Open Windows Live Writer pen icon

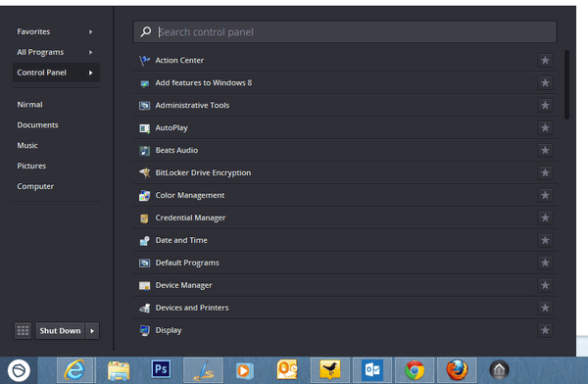(203, 370)
